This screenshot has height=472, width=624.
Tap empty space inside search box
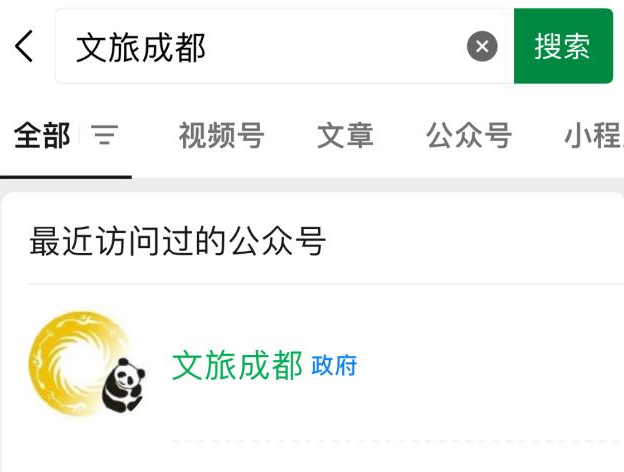[x=334, y=46]
